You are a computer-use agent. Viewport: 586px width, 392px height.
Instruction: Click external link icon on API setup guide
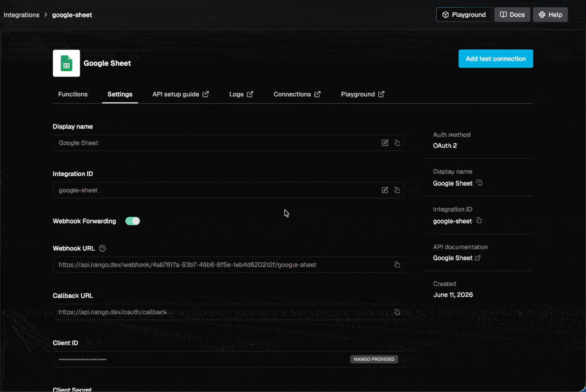[x=206, y=94]
